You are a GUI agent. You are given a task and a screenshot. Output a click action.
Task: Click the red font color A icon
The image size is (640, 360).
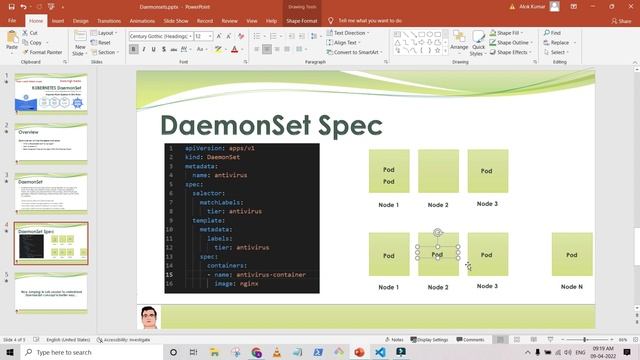click(234, 49)
